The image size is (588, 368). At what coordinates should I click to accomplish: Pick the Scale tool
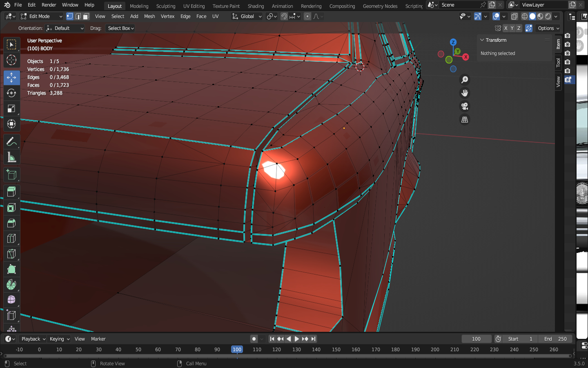coord(11,109)
